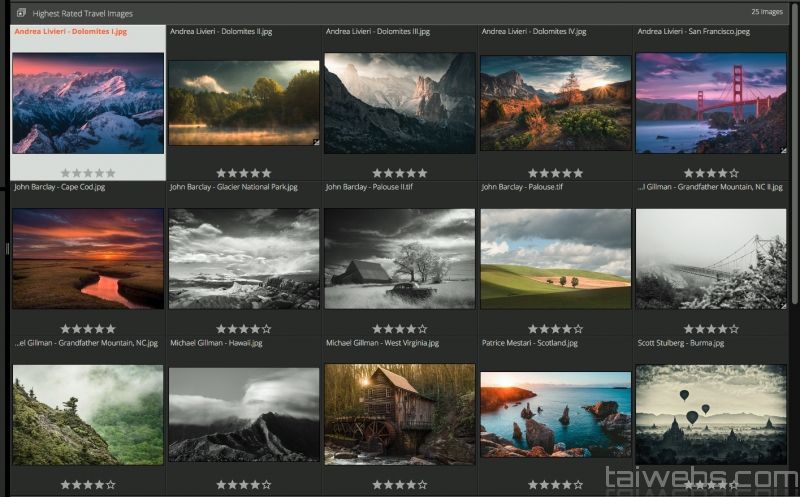Click the fifth star under Glacier National Park

pos(266,328)
